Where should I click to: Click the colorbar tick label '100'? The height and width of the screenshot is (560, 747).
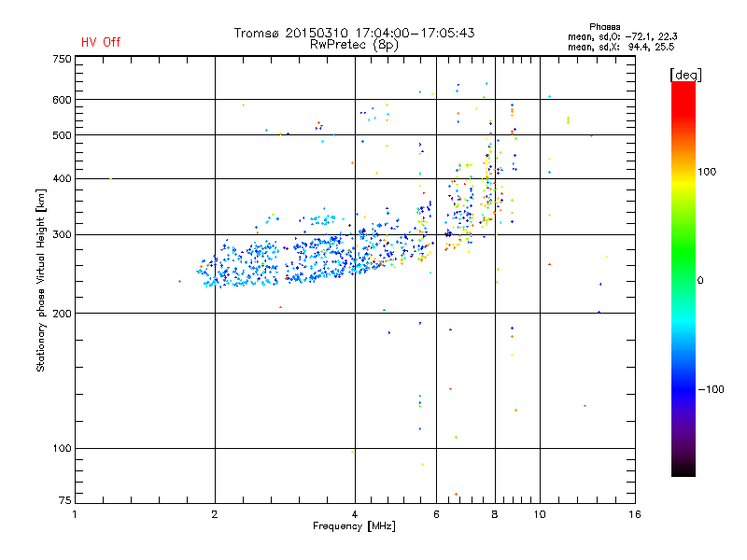coord(707,172)
